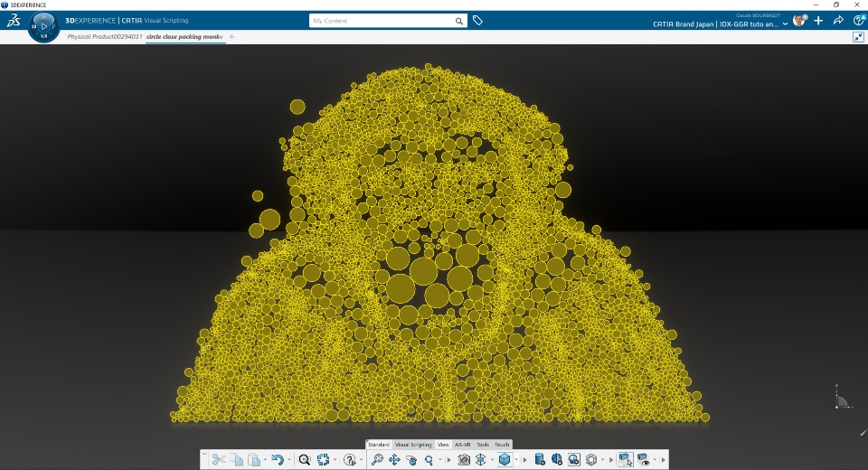The width and height of the screenshot is (868, 470).
Task: Click the 3DS logo icon
Action: point(14,21)
